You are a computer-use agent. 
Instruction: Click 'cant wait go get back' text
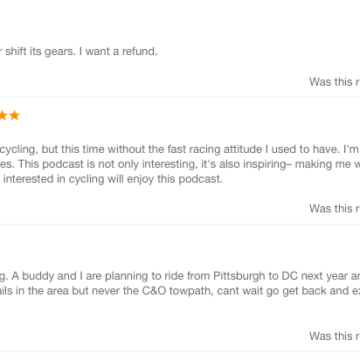268,291
